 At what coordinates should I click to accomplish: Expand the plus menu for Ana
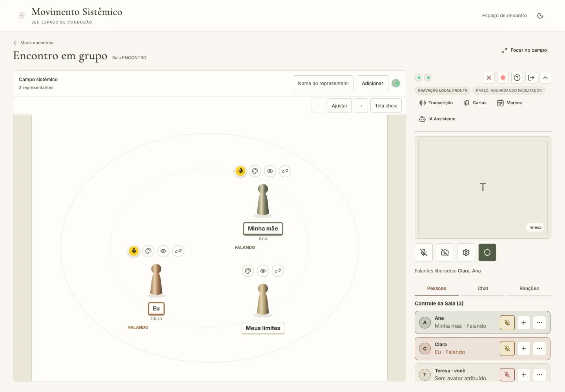pos(524,323)
